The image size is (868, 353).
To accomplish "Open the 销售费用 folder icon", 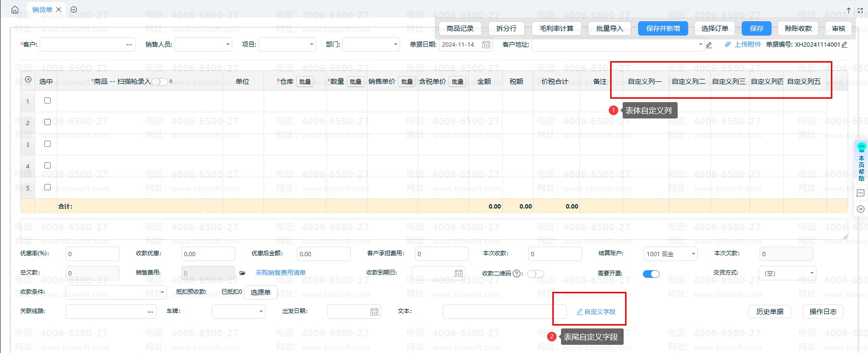I will click(242, 273).
